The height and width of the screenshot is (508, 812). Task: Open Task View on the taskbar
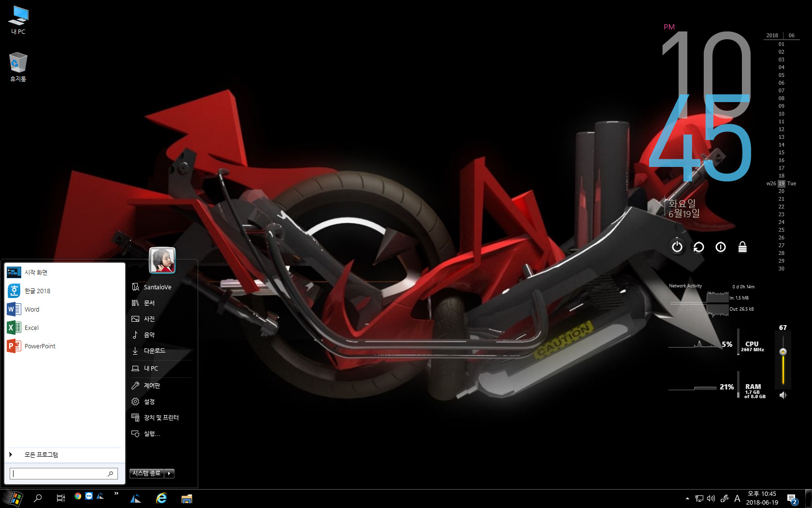point(60,498)
